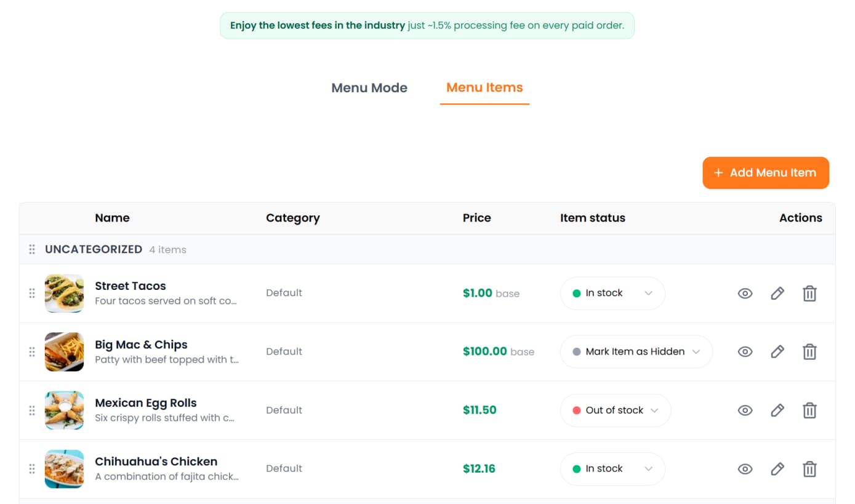The image size is (855, 504).
Task: Delete the Mexican Egg Rolls item
Action: pyautogui.click(x=809, y=410)
